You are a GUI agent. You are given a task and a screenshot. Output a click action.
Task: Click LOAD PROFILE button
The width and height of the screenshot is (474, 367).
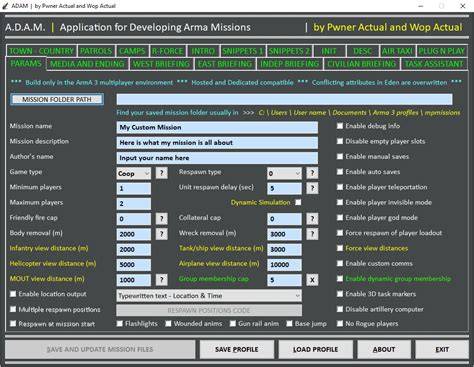click(316, 349)
